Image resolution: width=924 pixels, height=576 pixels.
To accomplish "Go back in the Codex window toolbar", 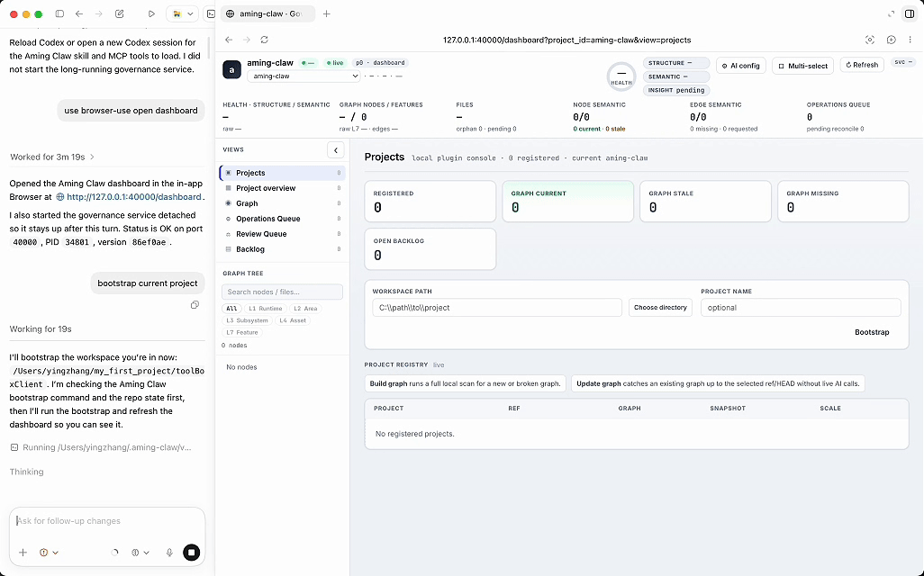I will click(x=79, y=13).
